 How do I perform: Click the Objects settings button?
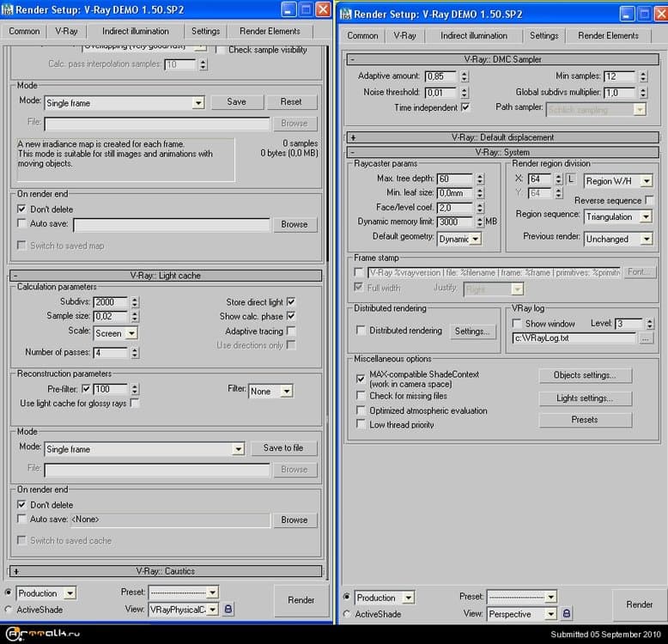pyautogui.click(x=585, y=375)
